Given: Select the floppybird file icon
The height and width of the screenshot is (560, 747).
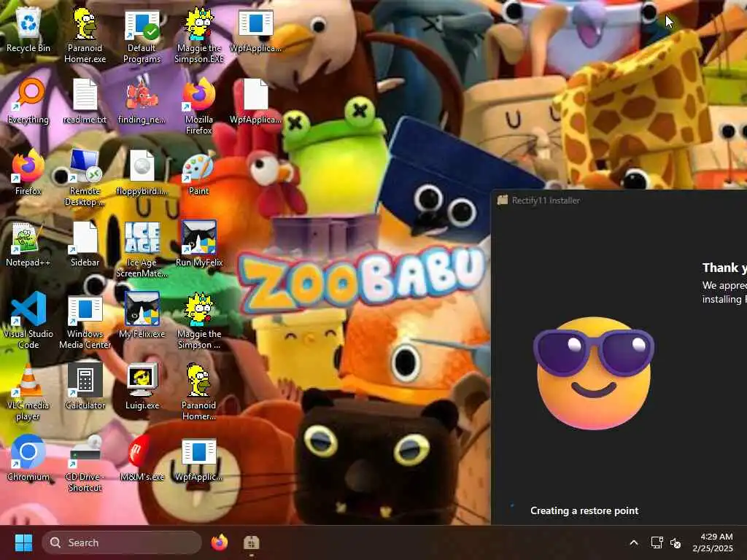Looking at the screenshot, I should [142, 173].
